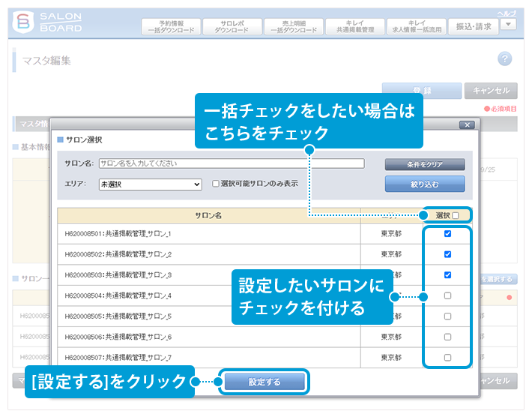Screen dimensions: 532x420
Task: Click the 設定する button
Action: pos(265,382)
